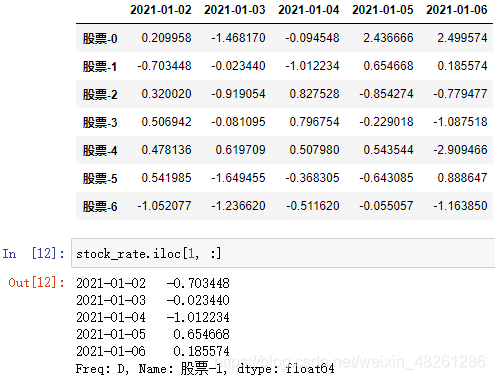495x380 pixels.
Task: Click table cell 0.654668 in 股票-1 row
Action: [x=388, y=66]
